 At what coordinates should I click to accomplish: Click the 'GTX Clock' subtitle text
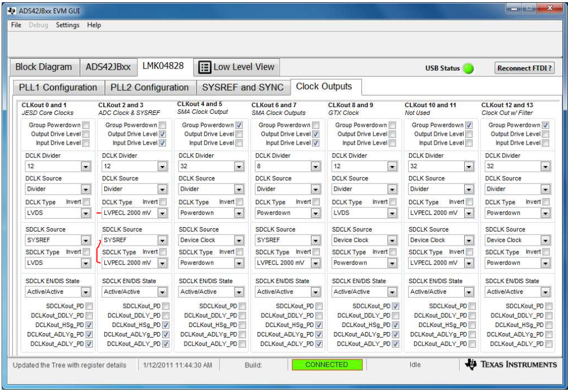pos(343,113)
